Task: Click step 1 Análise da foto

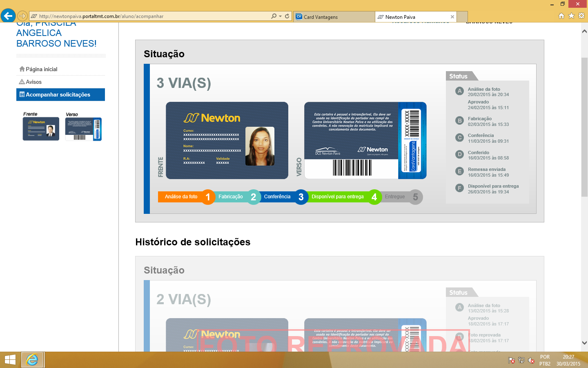Action: coord(186,197)
